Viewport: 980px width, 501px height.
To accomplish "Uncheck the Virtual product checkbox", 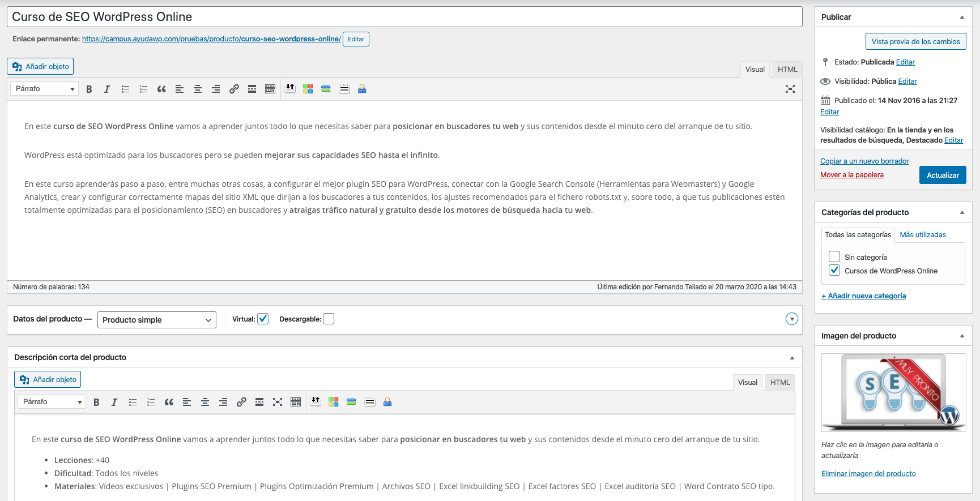I will 263,319.
